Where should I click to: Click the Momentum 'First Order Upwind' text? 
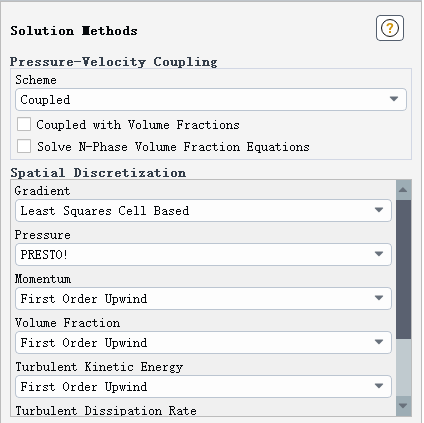(x=84, y=299)
